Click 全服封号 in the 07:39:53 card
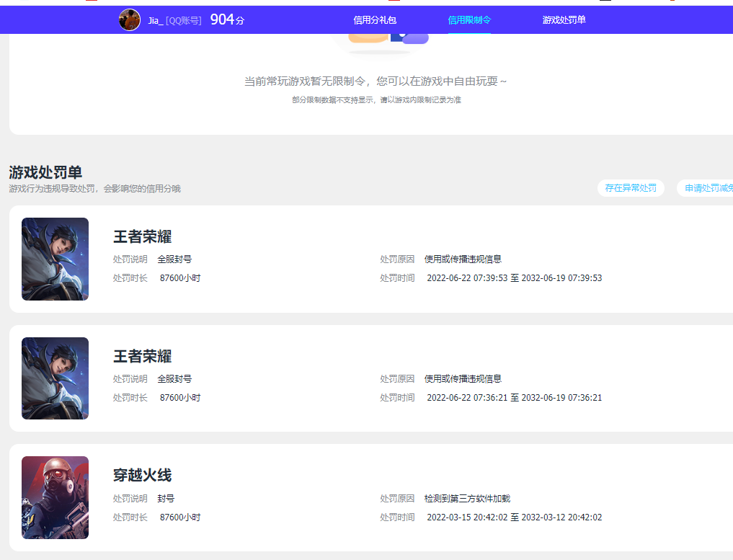733x560 pixels. click(x=174, y=259)
